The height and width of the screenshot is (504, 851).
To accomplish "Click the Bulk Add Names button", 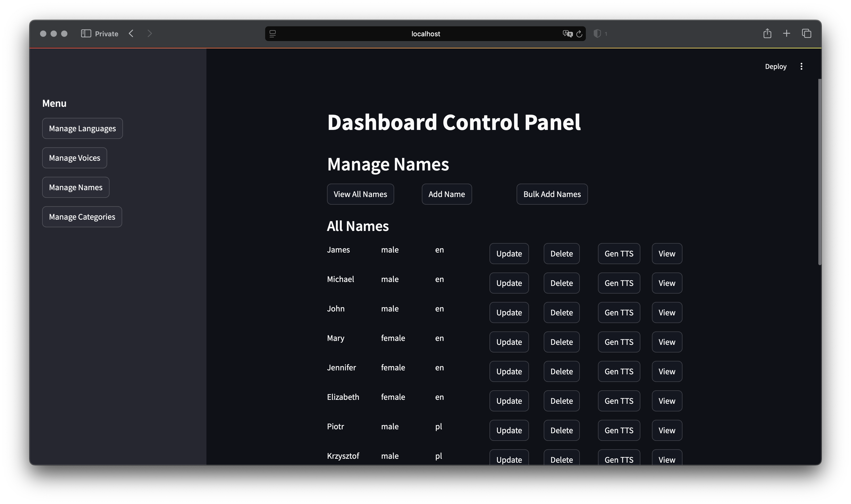I will point(552,194).
